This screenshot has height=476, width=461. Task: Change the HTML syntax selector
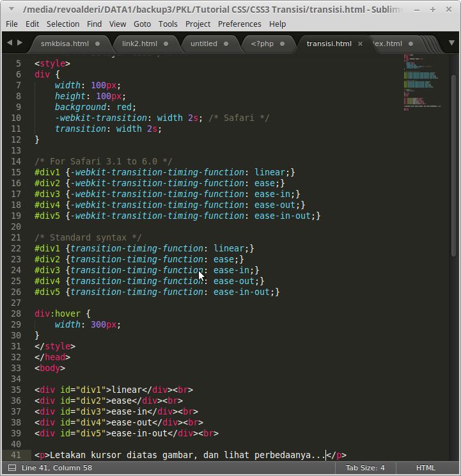pos(426,468)
